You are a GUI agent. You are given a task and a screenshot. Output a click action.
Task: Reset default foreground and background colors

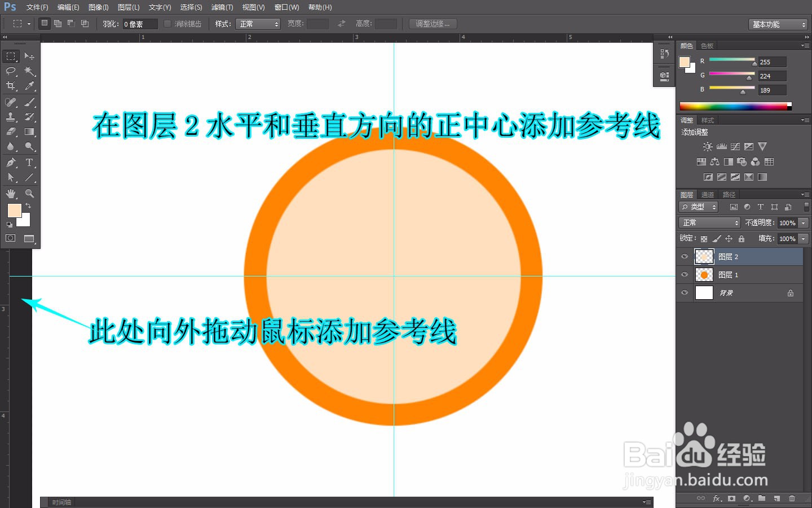click(x=10, y=225)
